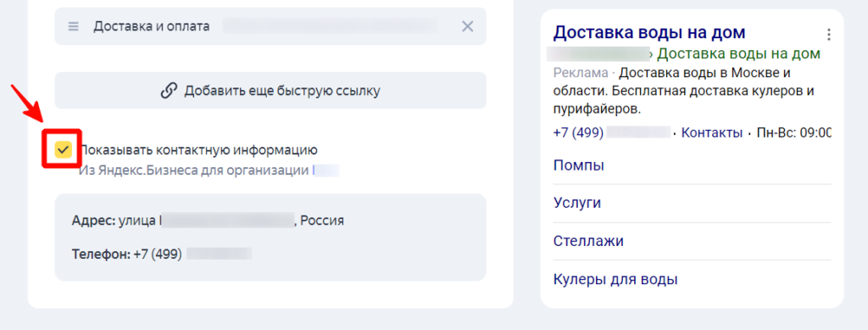Viewport: 868px width, 330px height.
Task: Open the three-dot menu in the ad preview
Action: (x=829, y=34)
